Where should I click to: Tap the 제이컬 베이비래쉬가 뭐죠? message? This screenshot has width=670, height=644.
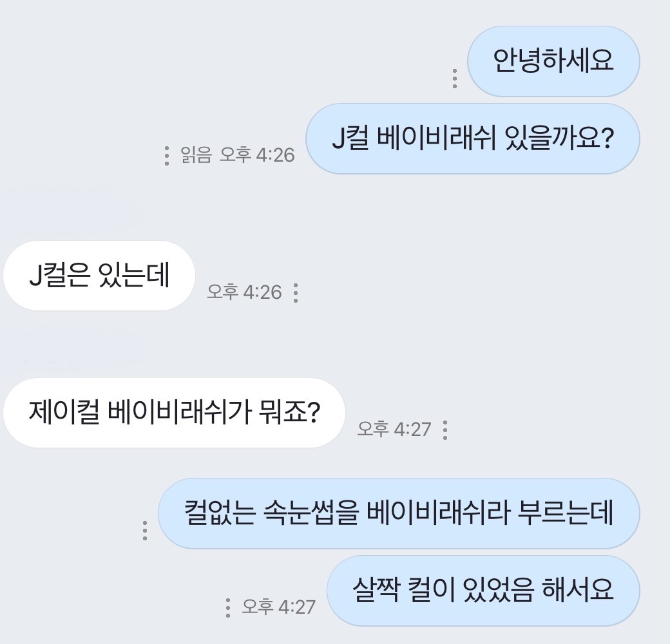[174, 413]
